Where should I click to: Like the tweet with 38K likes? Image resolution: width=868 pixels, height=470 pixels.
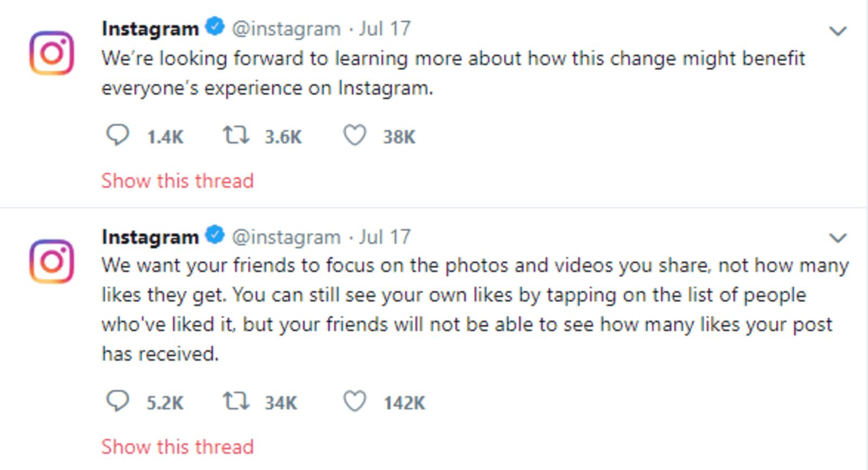(x=355, y=135)
